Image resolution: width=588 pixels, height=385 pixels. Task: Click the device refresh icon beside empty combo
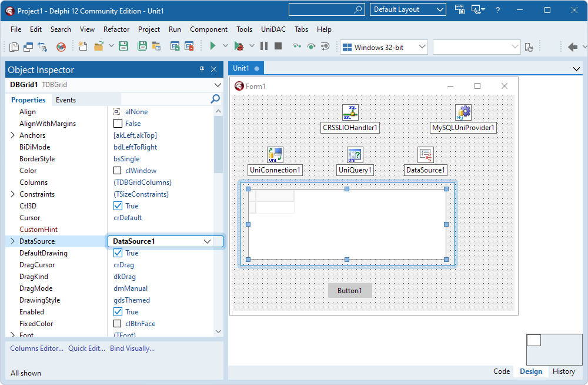[x=529, y=47]
